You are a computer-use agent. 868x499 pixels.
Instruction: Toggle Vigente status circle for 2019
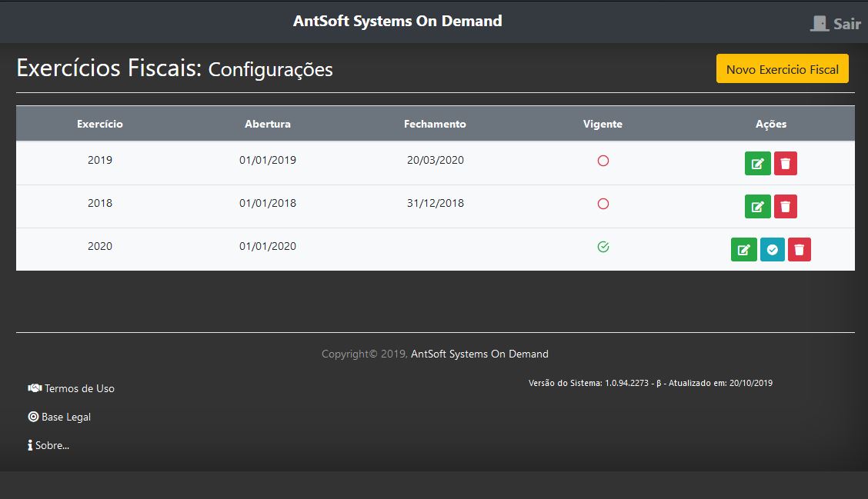[x=603, y=161]
